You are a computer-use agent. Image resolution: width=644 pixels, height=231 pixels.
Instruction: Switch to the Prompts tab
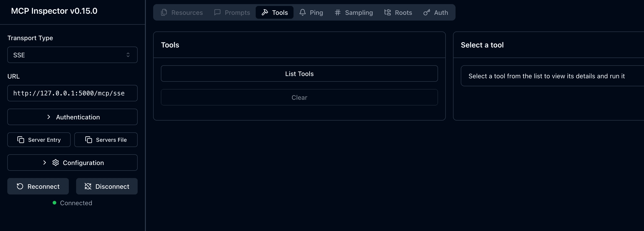[232, 12]
